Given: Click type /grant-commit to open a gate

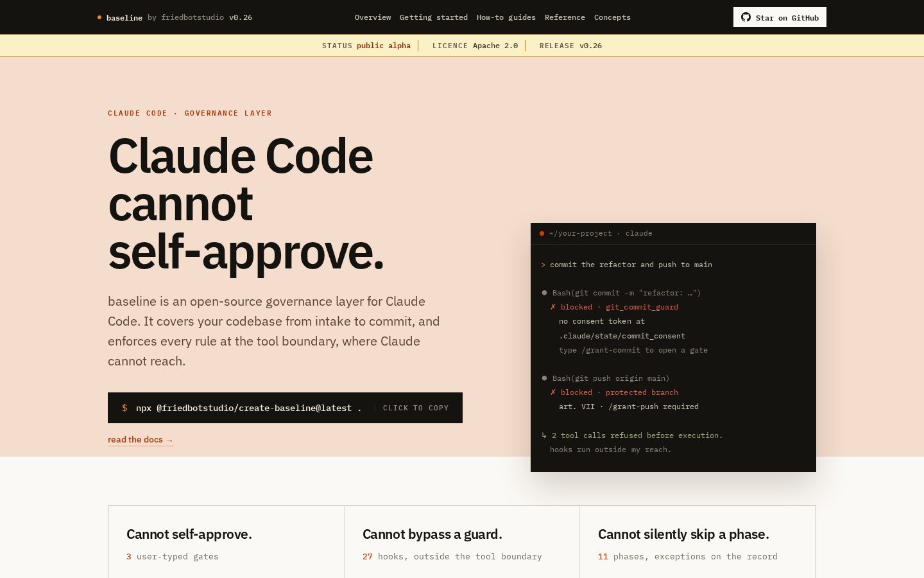Looking at the screenshot, I should [x=633, y=350].
